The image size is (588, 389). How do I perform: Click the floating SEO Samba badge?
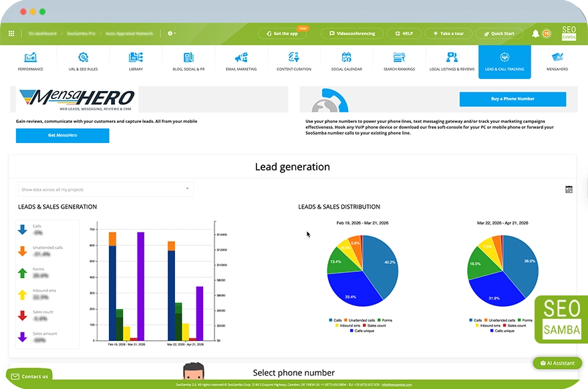click(x=561, y=319)
